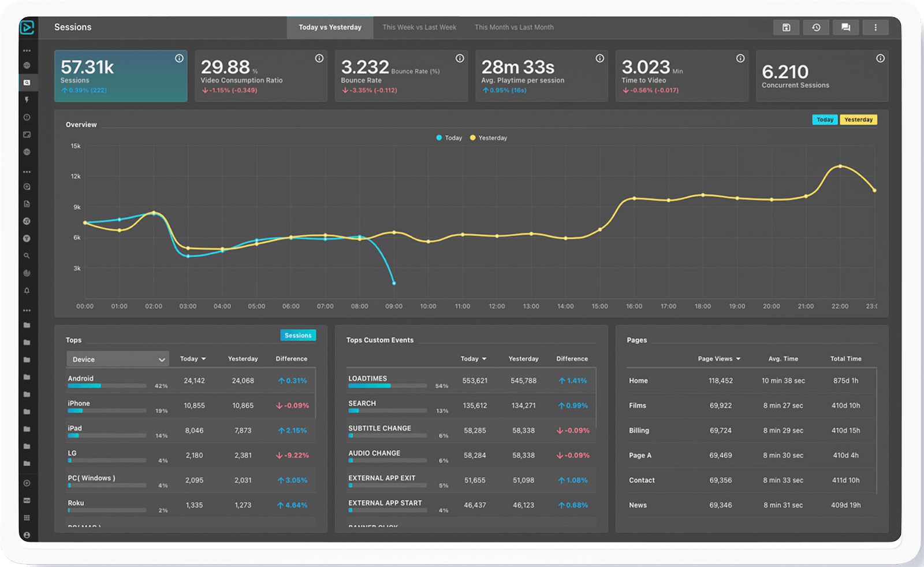Open the three-dot more options menu
The height and width of the screenshot is (567, 924).
[x=875, y=27]
